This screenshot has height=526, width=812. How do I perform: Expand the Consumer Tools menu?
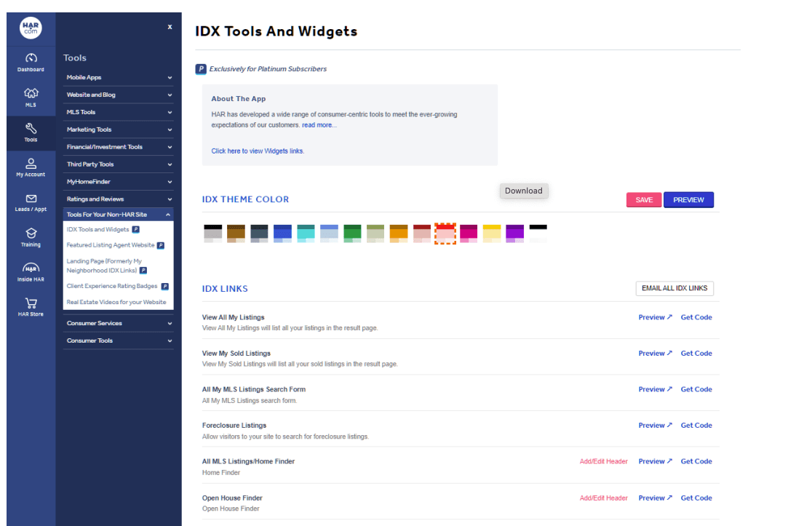[119, 340]
